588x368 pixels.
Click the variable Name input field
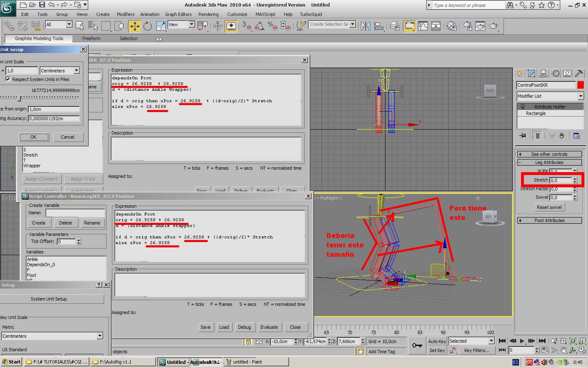click(x=75, y=213)
